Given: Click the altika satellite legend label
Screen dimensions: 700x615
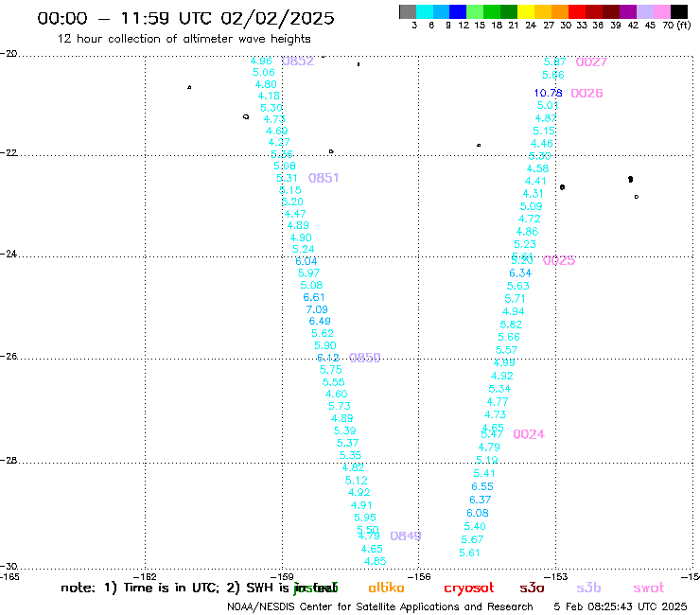Looking at the screenshot, I should (386, 588).
